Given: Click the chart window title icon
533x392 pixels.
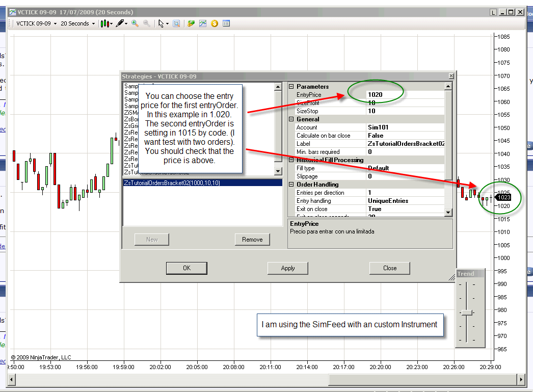Looking at the screenshot, I should (13, 12).
